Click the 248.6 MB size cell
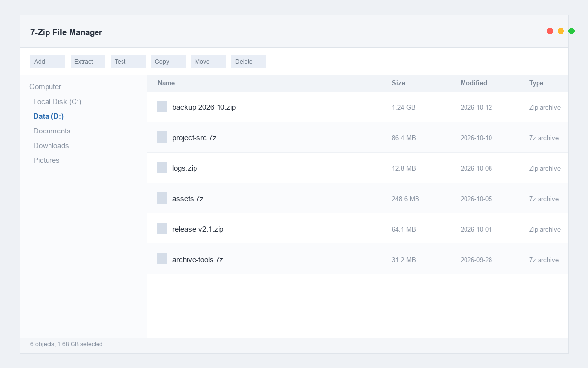Screen dimensions: 588x368 point(405,199)
